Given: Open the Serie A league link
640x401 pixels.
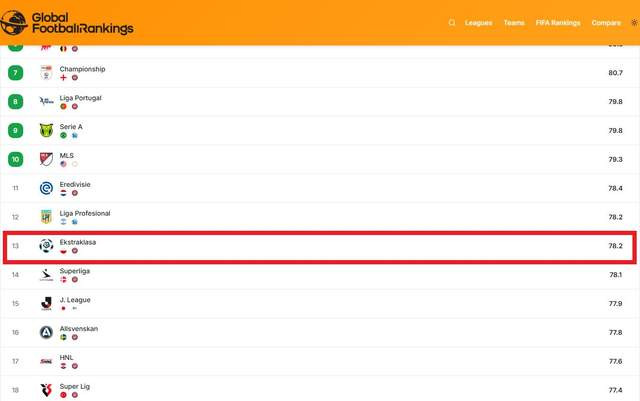Looking at the screenshot, I should click(71, 127).
